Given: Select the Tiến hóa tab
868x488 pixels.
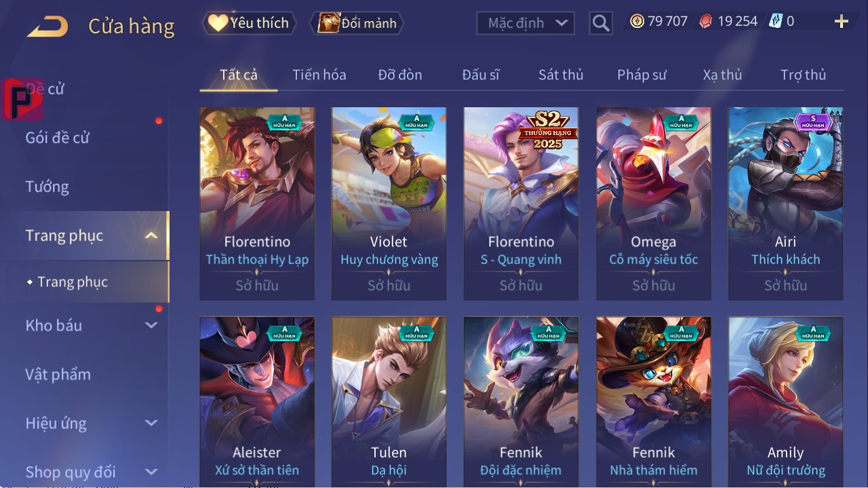Looking at the screenshot, I should click(319, 75).
